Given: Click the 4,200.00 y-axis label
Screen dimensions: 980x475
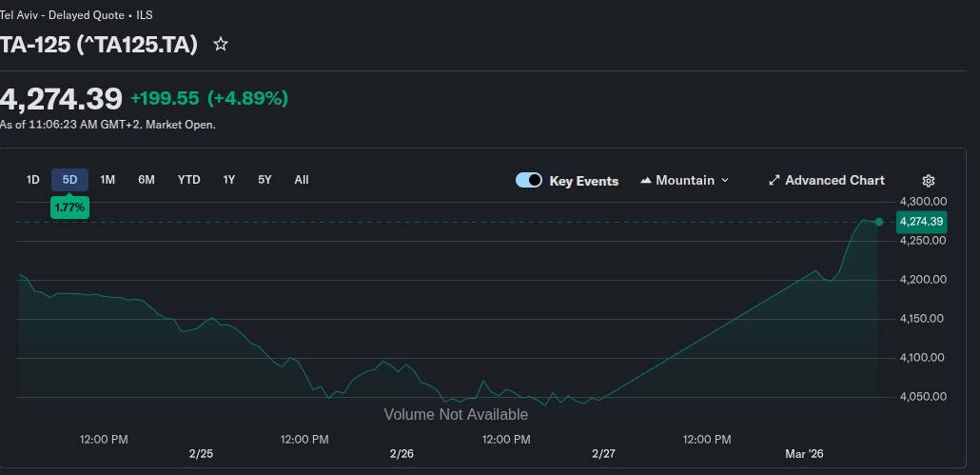Looking at the screenshot, I should tap(923, 279).
